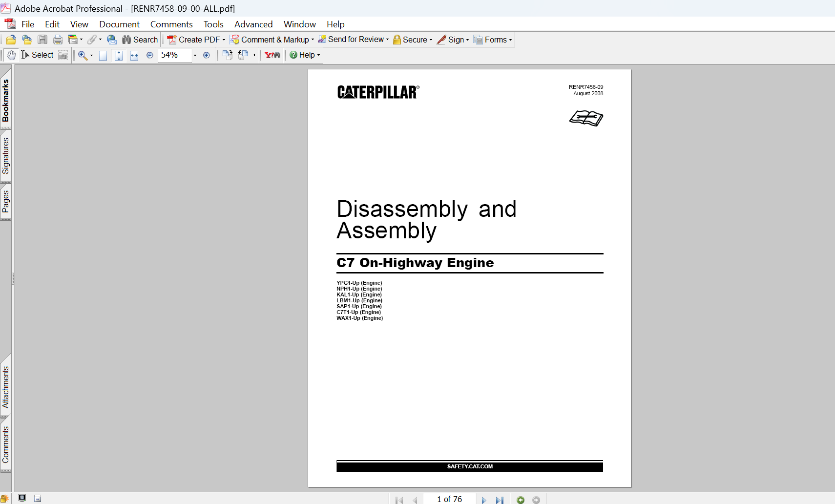Screen dimensions: 835x504
Task: Click the green Previous View arrow
Action: click(521, 500)
